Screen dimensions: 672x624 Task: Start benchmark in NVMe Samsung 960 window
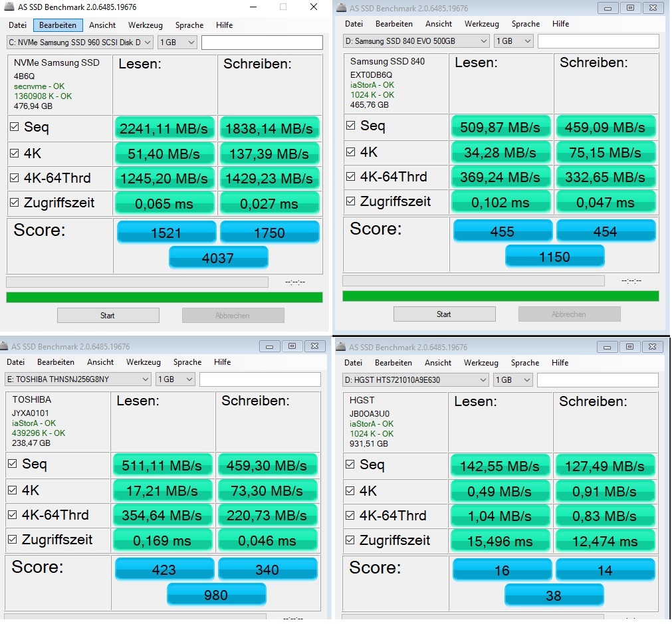pyautogui.click(x=108, y=316)
